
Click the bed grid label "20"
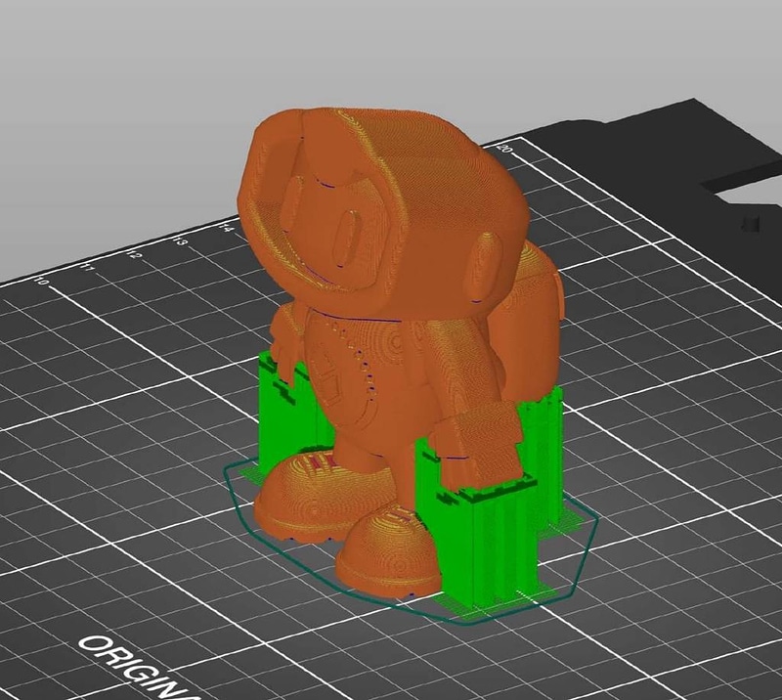click(x=505, y=148)
